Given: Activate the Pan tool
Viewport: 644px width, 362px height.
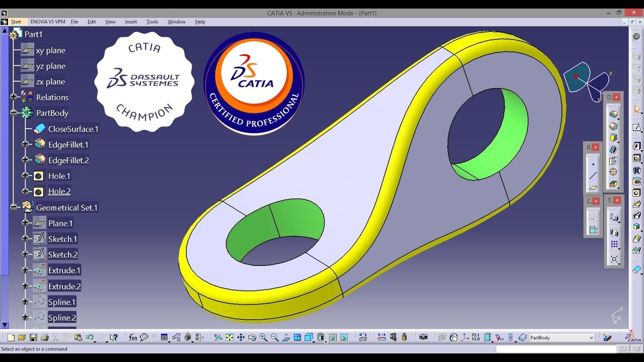Looking at the screenshot, I should point(240,337).
